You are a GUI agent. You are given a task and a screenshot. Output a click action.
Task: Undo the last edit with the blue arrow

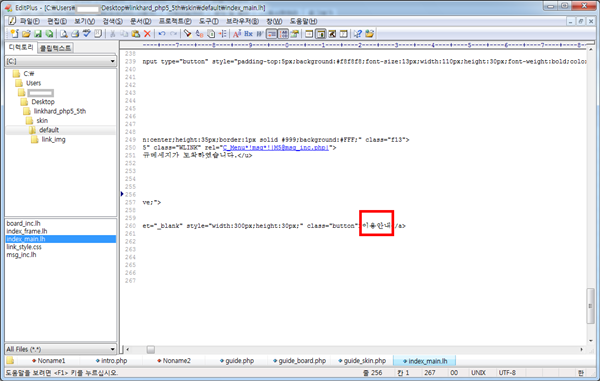[x=162, y=34]
